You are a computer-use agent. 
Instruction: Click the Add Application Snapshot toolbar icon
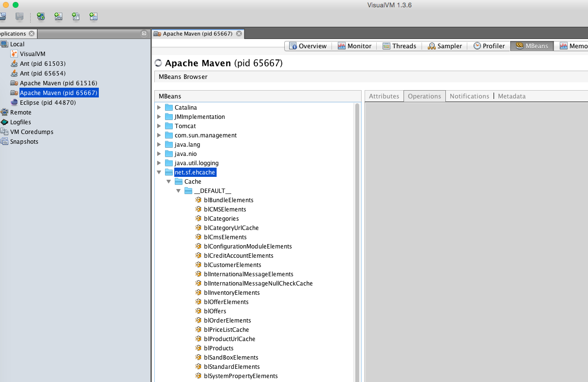pos(93,16)
